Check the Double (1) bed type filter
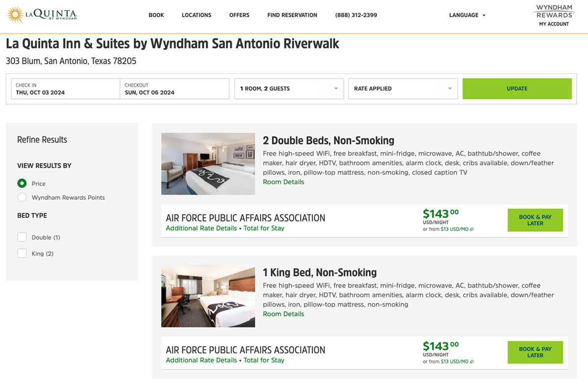The height and width of the screenshot is (381, 588). pyautogui.click(x=22, y=237)
